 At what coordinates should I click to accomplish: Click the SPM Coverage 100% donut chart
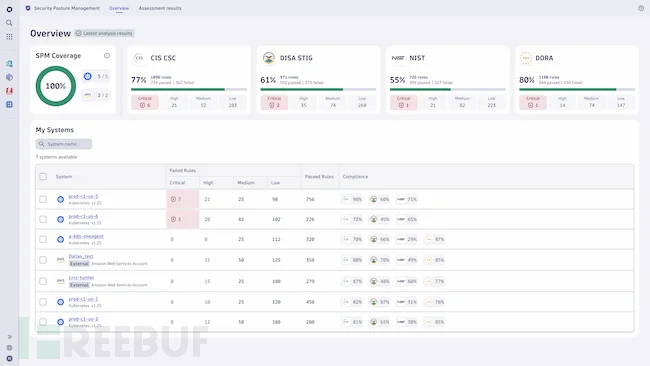(56, 86)
